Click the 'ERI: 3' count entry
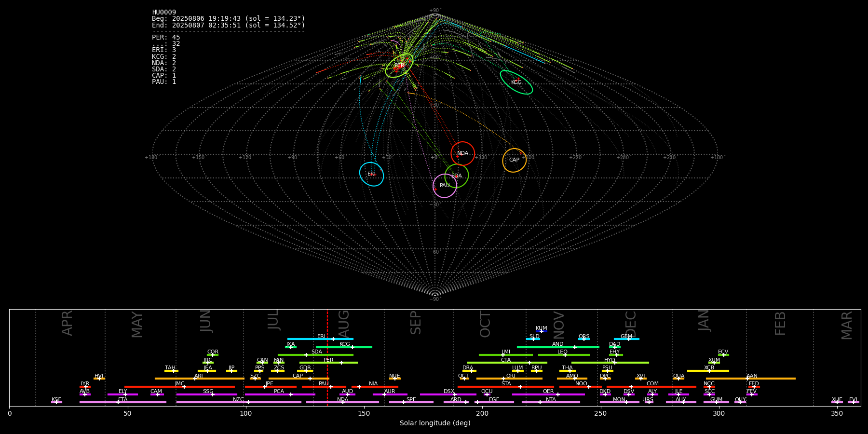The width and height of the screenshot is (868, 434). 164,50
